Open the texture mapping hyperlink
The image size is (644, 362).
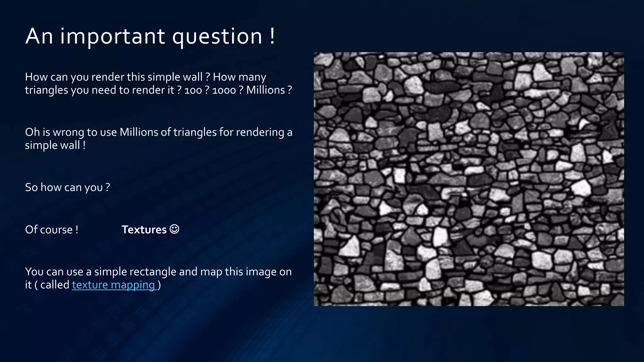coord(113,285)
